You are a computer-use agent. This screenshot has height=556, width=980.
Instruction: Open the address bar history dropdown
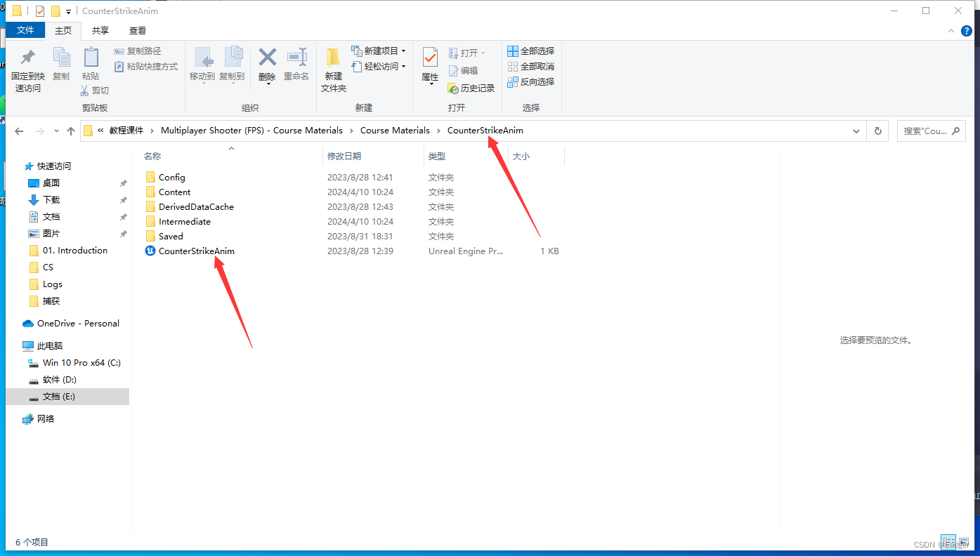[856, 131]
